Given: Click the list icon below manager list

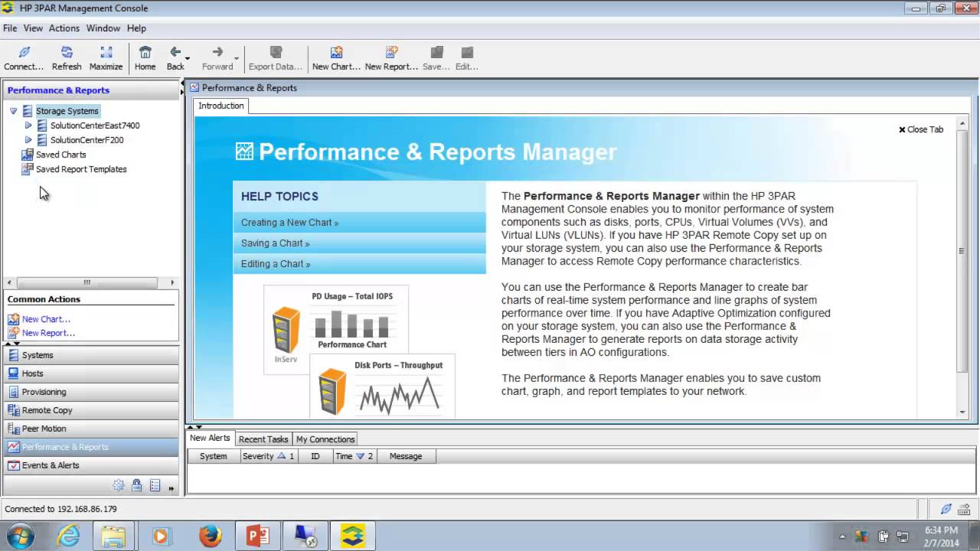Looking at the screenshot, I should 155,485.
